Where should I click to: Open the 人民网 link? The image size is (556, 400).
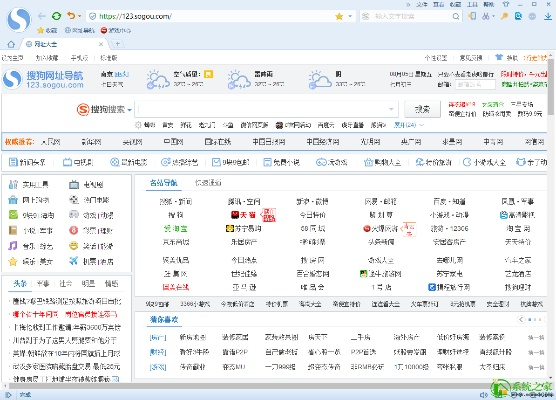point(50,142)
